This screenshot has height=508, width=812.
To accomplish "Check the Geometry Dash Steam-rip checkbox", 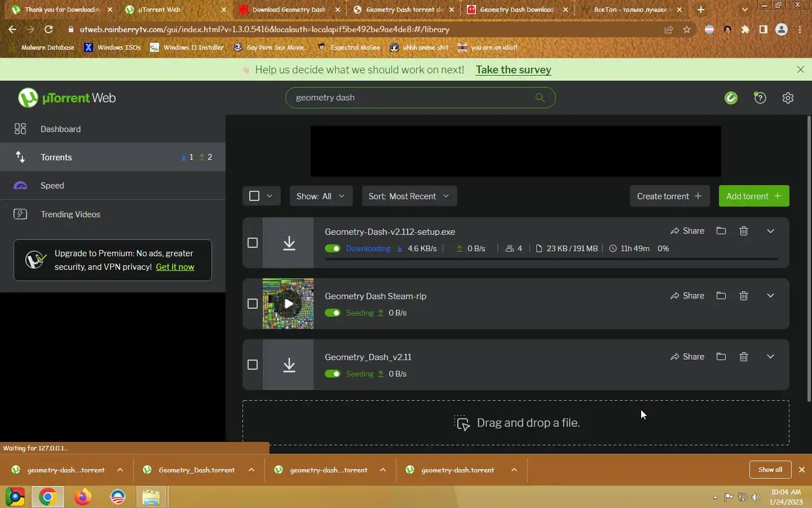I will [x=253, y=304].
